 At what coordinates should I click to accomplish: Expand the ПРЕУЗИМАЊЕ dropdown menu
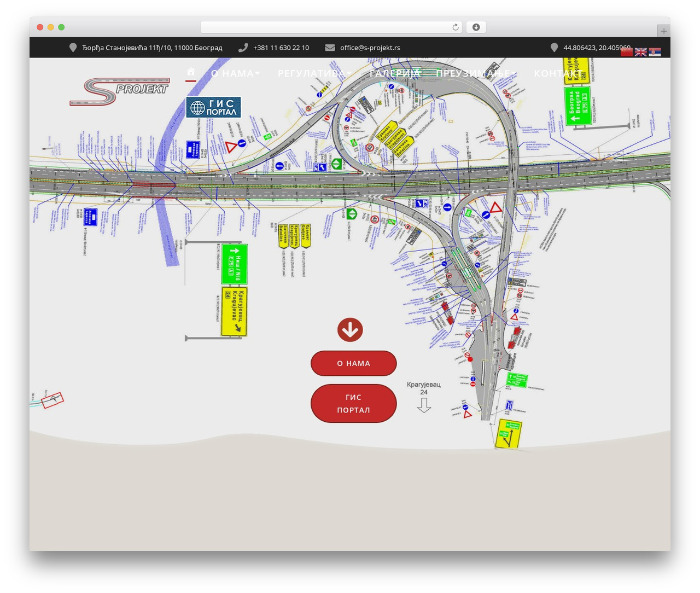(475, 73)
